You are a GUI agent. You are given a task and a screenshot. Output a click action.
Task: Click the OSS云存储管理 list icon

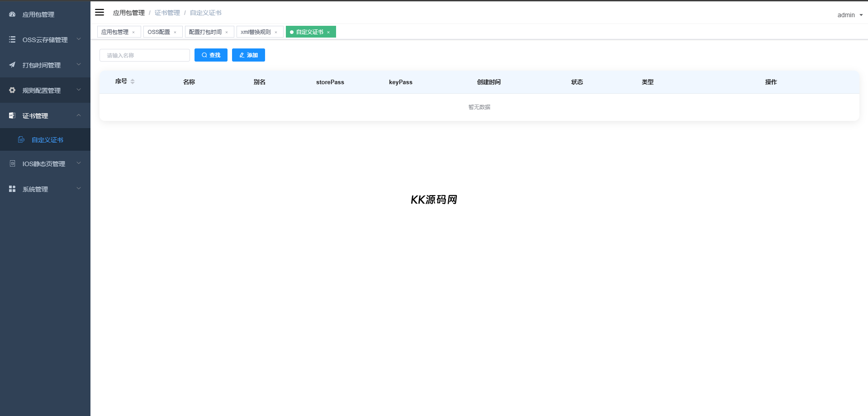point(12,40)
